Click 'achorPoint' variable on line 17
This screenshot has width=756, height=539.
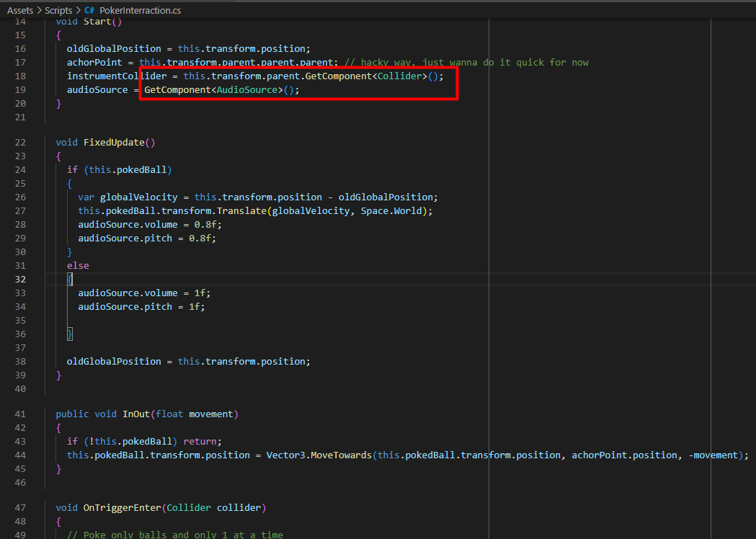click(x=94, y=62)
